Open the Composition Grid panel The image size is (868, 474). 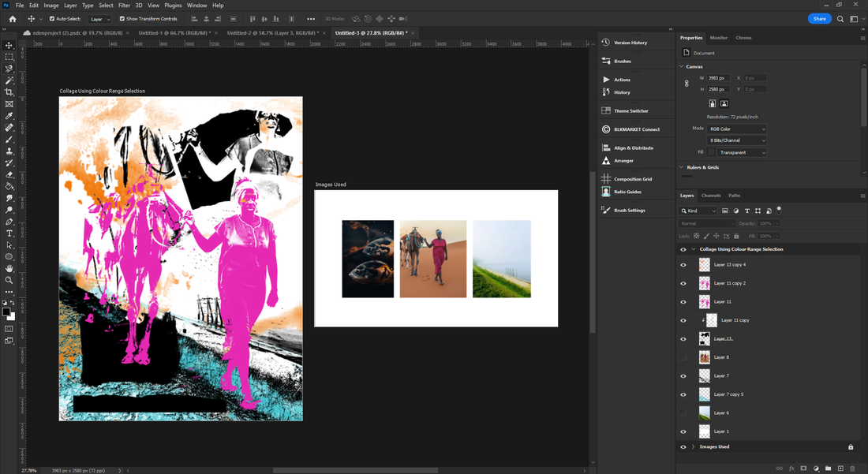pyautogui.click(x=633, y=179)
